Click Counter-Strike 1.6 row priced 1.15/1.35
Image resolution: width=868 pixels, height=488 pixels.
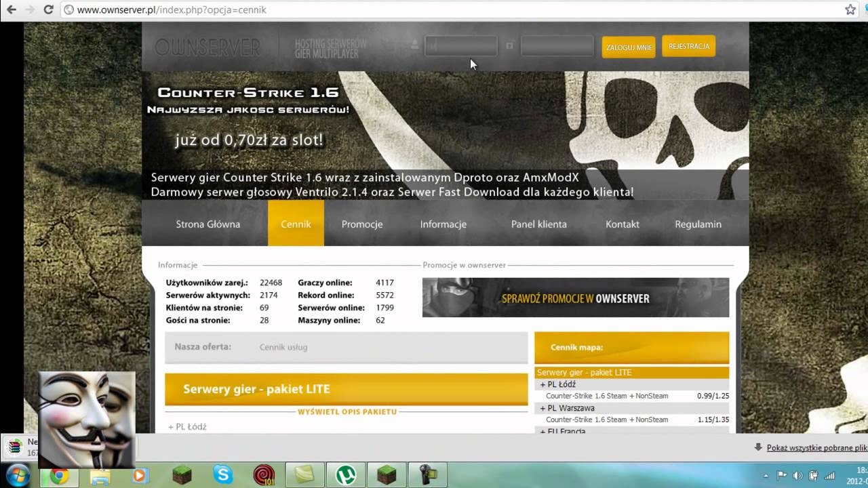tap(632, 420)
